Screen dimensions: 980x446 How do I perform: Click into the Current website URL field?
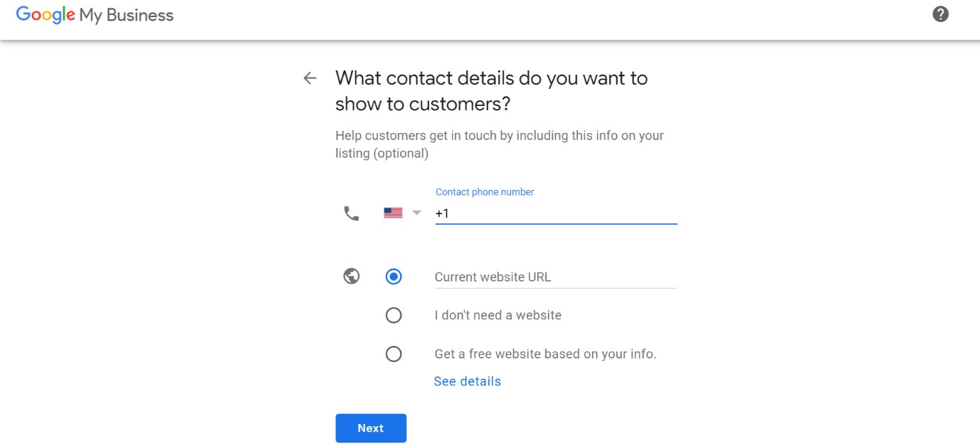pyautogui.click(x=556, y=277)
